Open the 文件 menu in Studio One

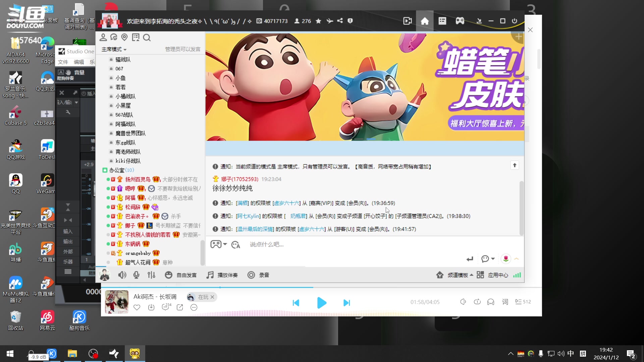63,62
